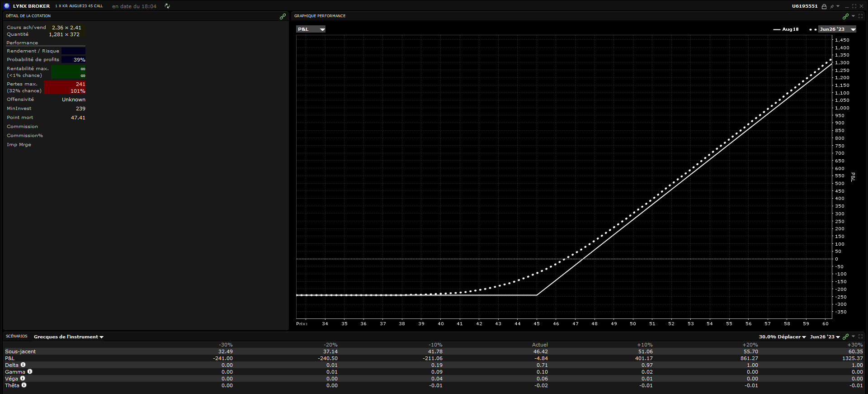Viewport: 868px width, 394px height.
Task: Click the Sous-jacent row label
Action: click(x=20, y=351)
